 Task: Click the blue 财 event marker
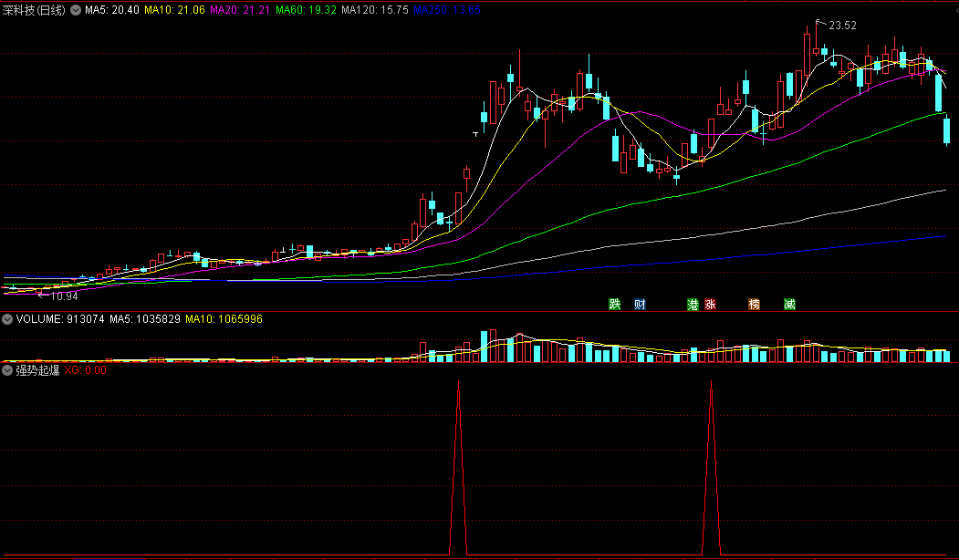coord(640,304)
